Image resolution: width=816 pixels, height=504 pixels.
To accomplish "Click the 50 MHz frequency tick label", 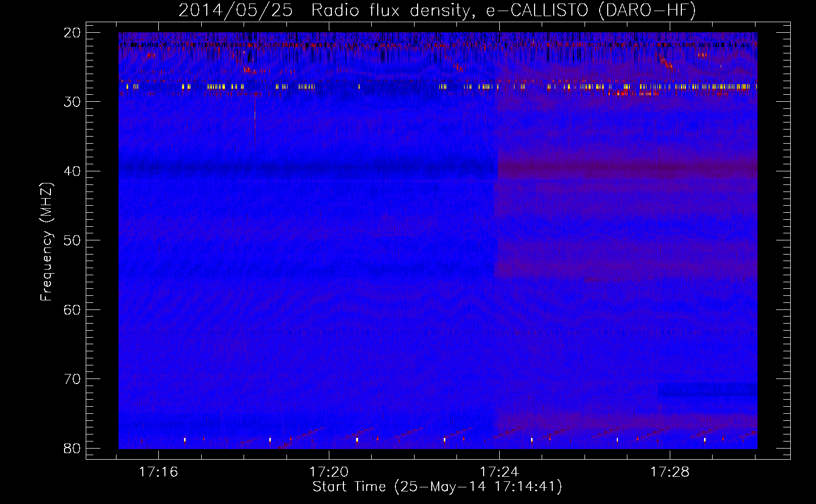I will 73,240.
